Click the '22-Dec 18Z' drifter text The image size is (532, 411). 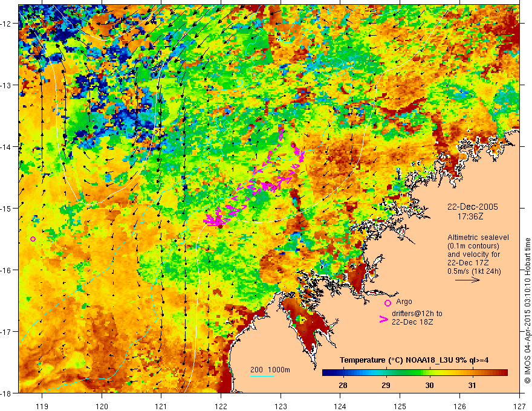412,322
